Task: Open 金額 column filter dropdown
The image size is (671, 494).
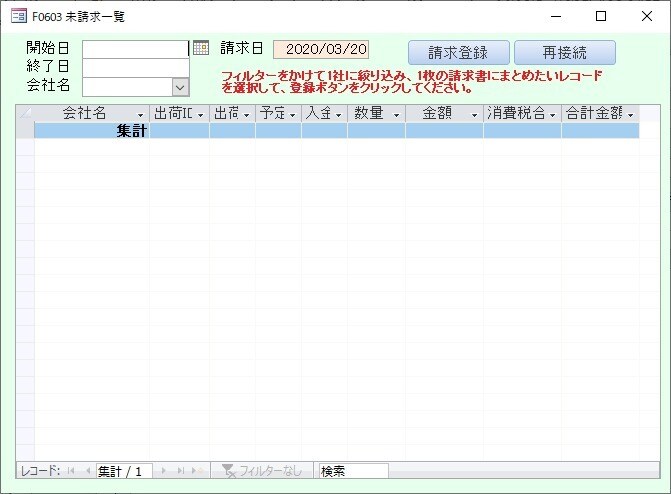Action: [474, 115]
